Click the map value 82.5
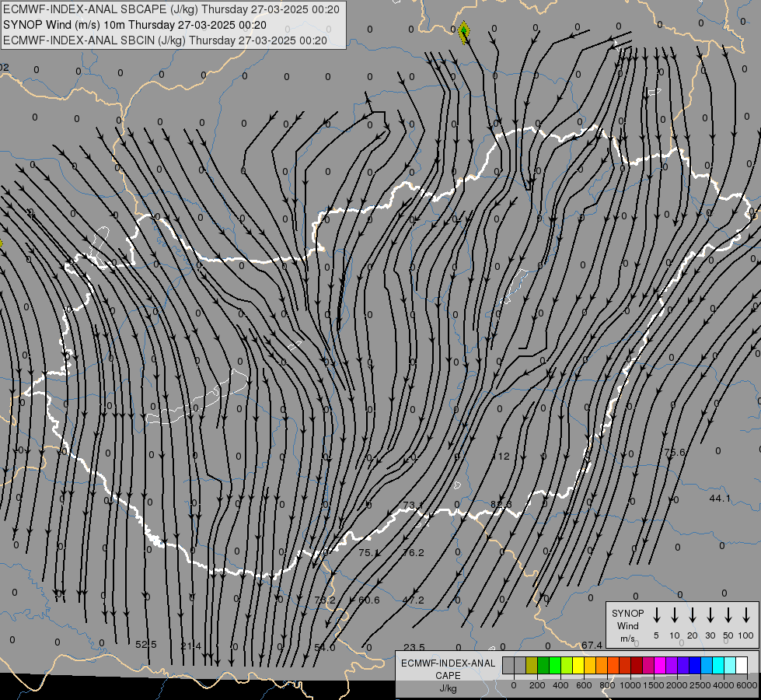The width and height of the screenshot is (761, 700). [501, 504]
